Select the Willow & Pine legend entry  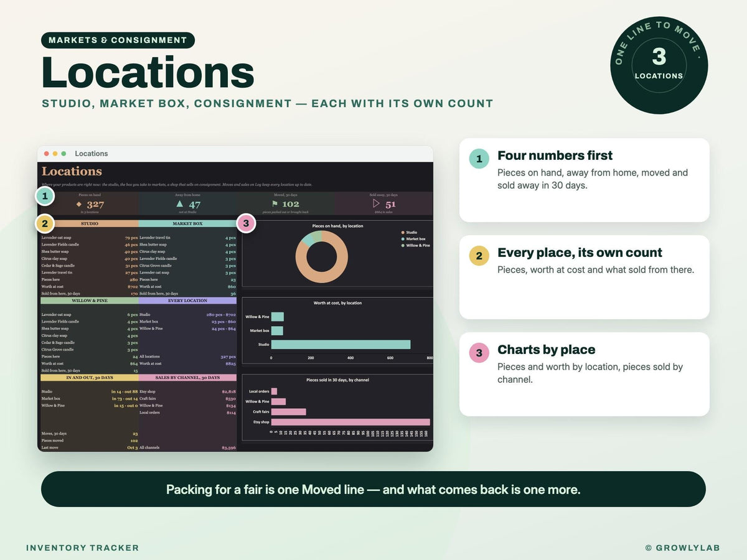(415, 245)
